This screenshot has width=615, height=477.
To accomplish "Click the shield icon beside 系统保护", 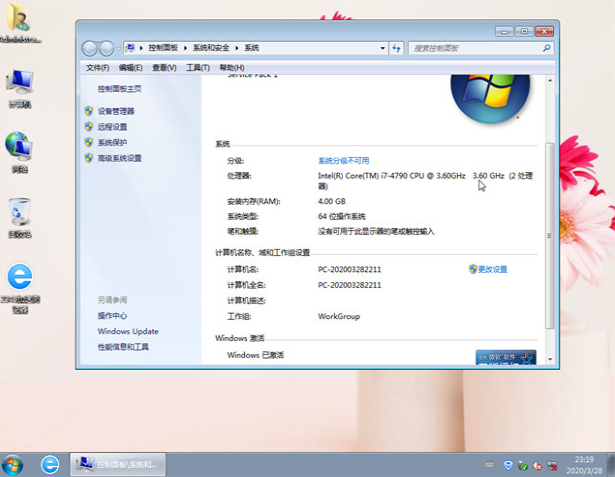I will pos(89,142).
